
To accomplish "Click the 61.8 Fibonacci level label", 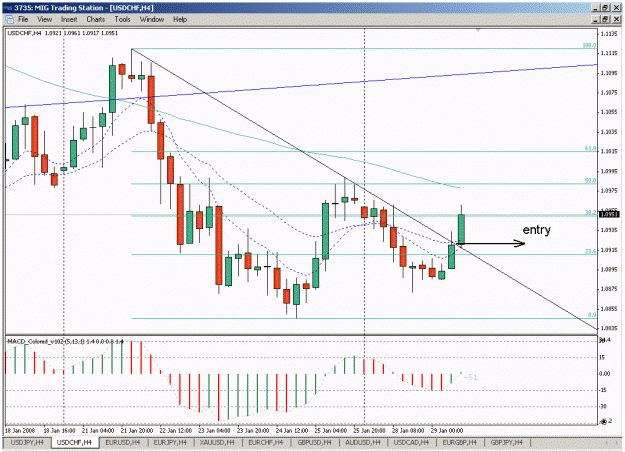I will click(x=590, y=149).
